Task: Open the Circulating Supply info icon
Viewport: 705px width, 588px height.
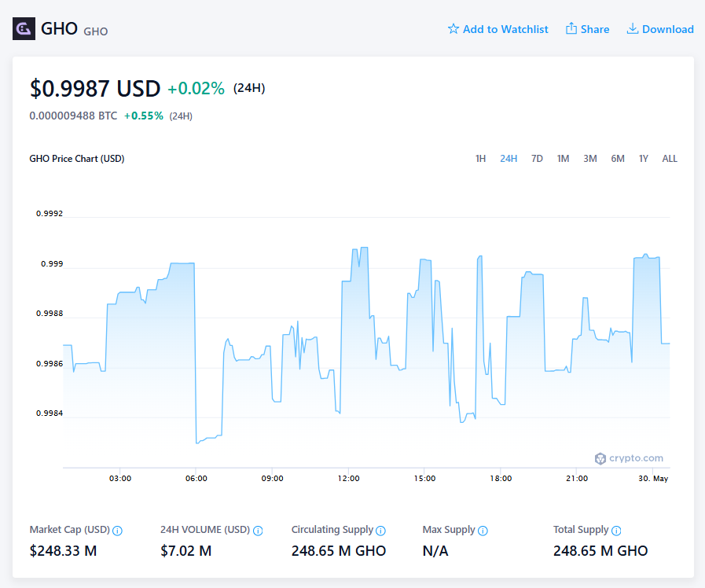Action: (x=380, y=531)
